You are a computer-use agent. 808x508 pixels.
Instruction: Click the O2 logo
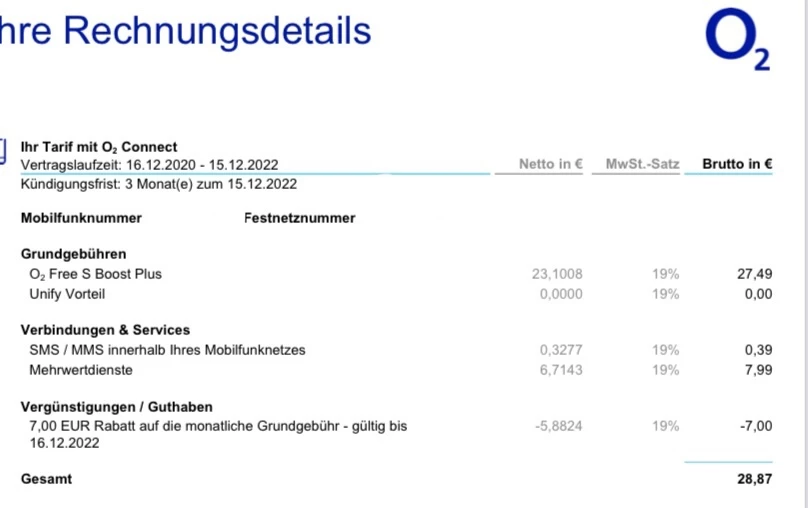pos(738,39)
